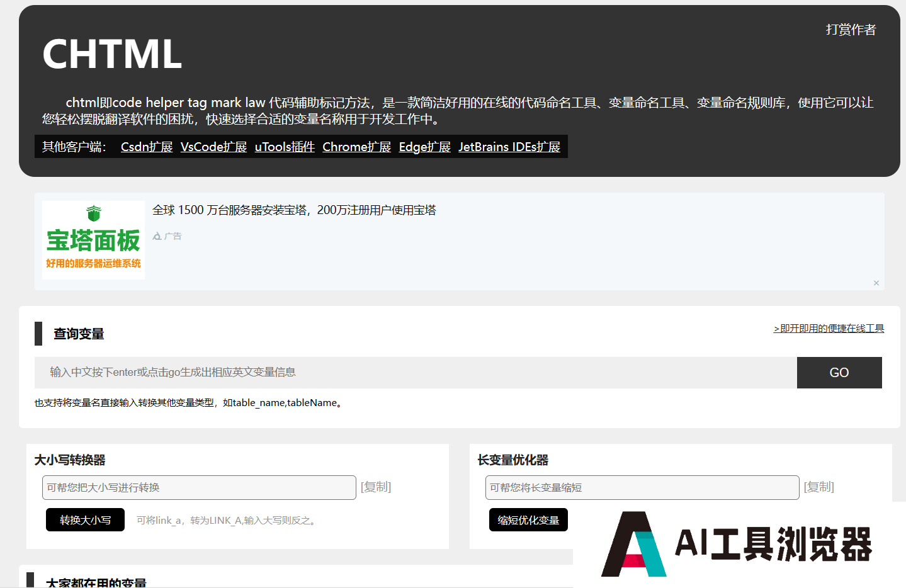The width and height of the screenshot is (906, 588).
Task: Click the 缩短优化变量 button
Action: [x=528, y=520]
